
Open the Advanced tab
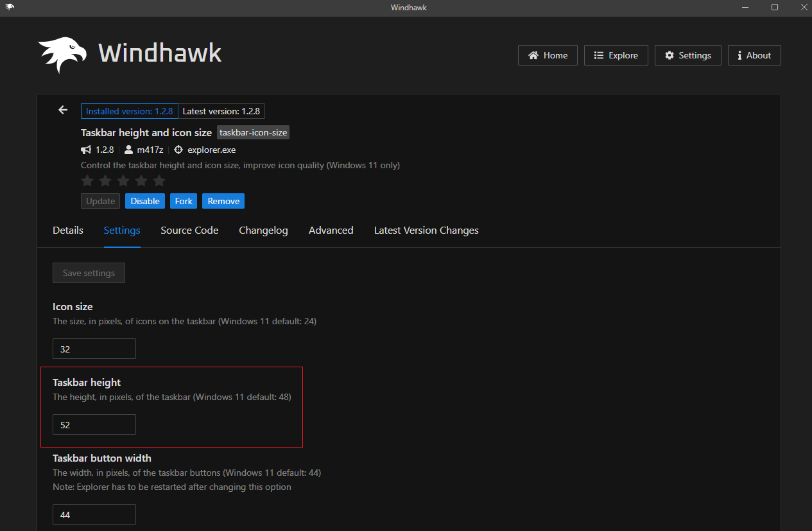(x=331, y=230)
